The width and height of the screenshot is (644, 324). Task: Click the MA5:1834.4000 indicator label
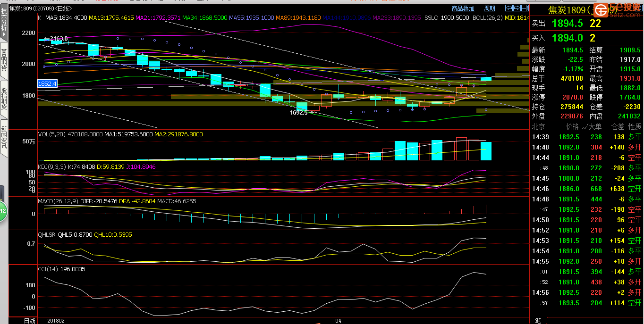tap(66, 18)
